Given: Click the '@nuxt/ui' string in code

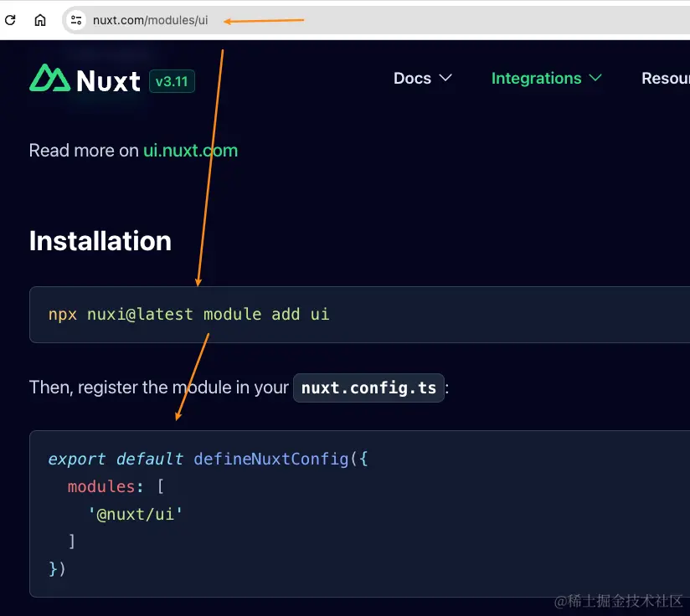Looking at the screenshot, I should pos(136,514).
